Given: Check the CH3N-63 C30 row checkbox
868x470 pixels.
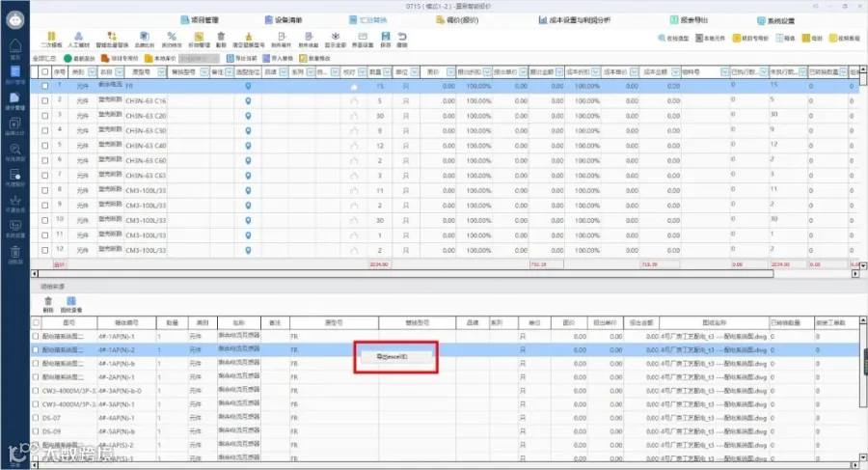Looking at the screenshot, I should [44, 131].
